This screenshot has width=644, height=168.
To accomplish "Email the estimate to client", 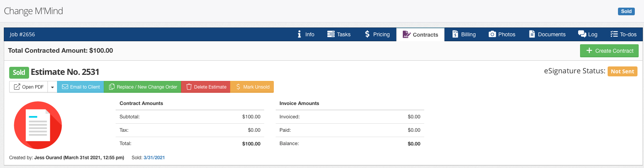I will 81,87.
